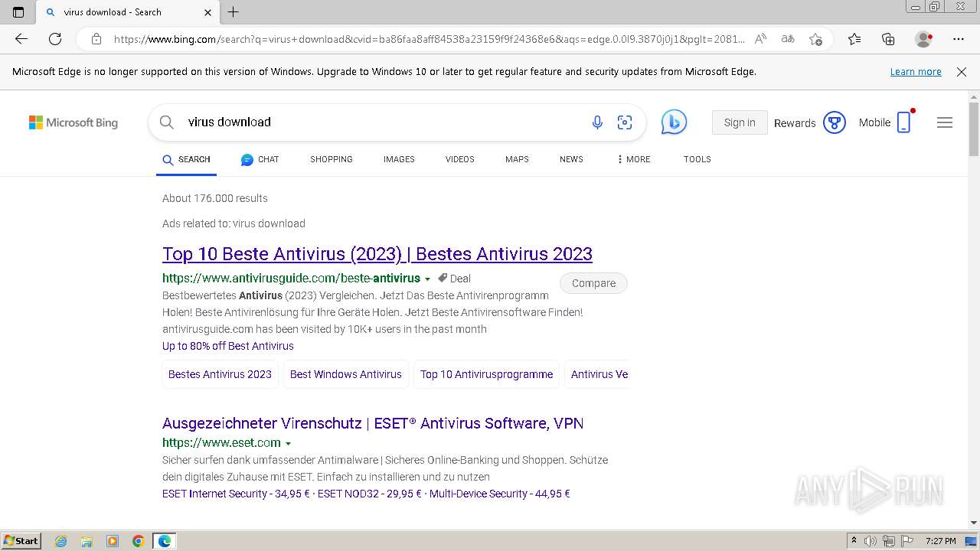Click the Top 10 Antivirusprogramme chip

tap(487, 374)
